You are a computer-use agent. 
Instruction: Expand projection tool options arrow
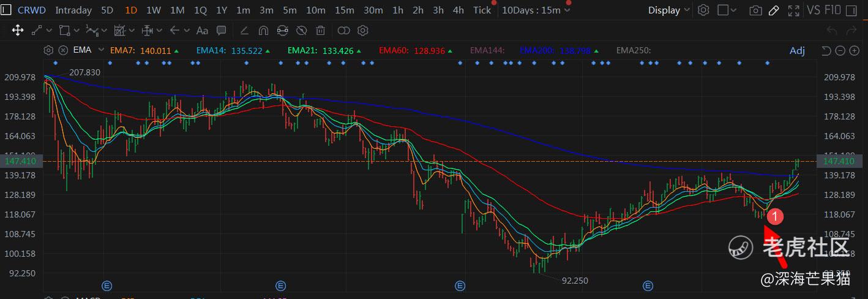(x=131, y=30)
